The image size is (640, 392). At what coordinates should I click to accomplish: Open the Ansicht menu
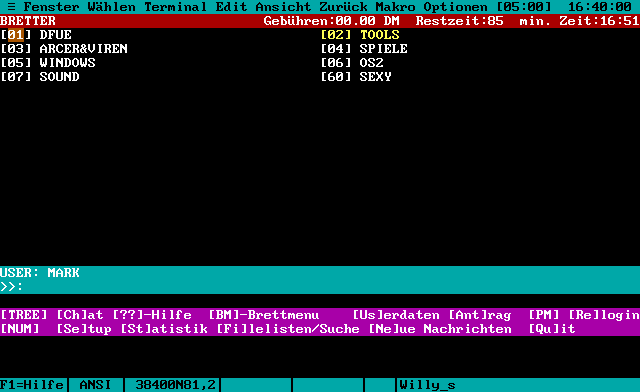click(x=283, y=7)
